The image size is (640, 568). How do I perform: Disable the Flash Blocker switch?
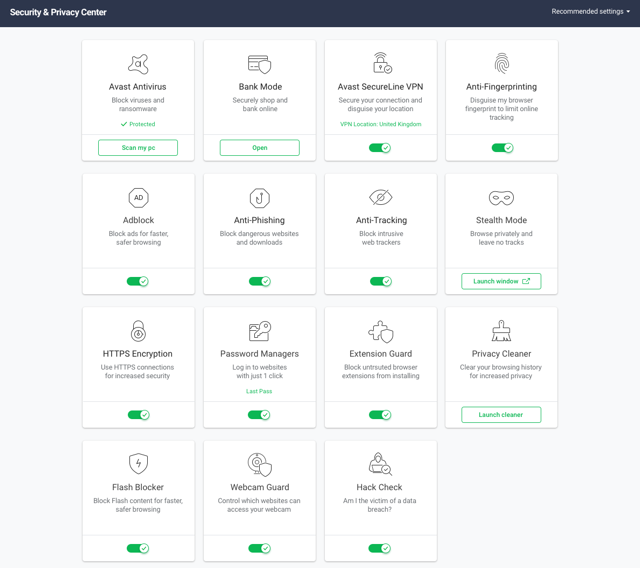click(138, 548)
